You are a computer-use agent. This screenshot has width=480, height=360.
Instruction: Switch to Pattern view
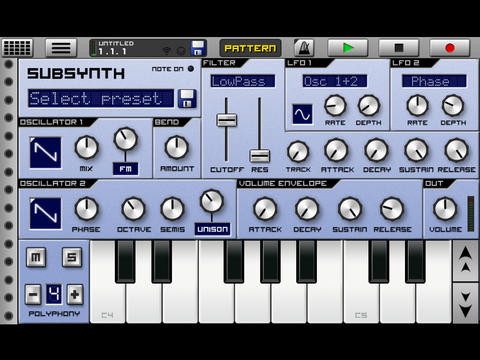click(x=250, y=48)
